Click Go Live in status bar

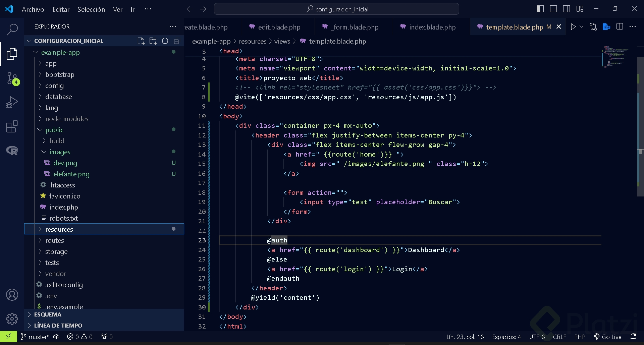point(608,337)
